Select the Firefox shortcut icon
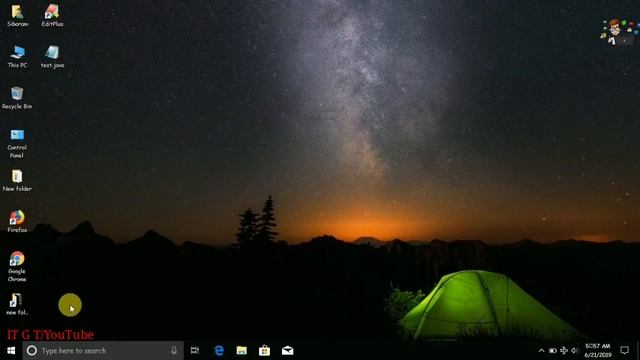The image size is (640, 360). pos(17,222)
